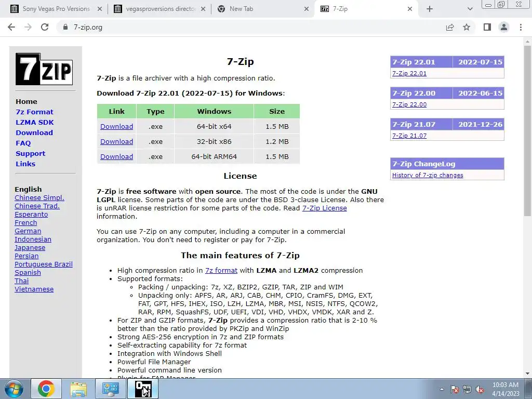Open the 7-Zip 22.01 news link
The height and width of the screenshot is (399, 532).
[x=409, y=73]
